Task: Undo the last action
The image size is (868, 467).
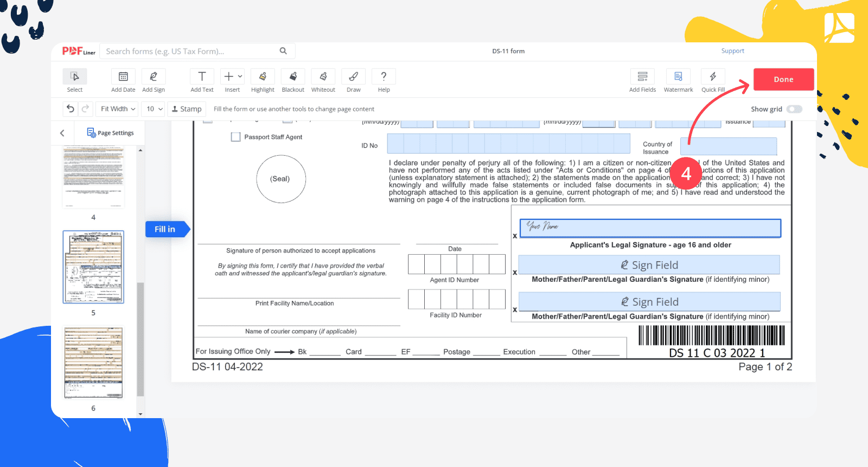Action: click(71, 109)
